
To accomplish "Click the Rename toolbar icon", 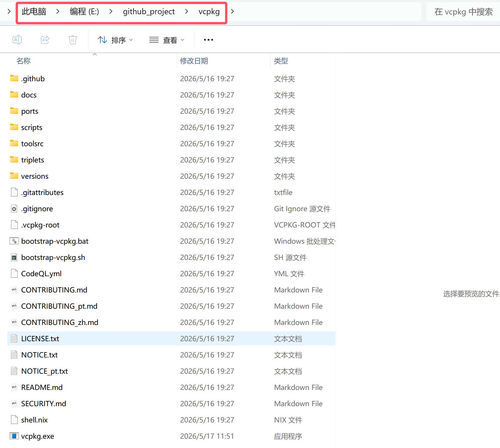I will tap(17, 40).
